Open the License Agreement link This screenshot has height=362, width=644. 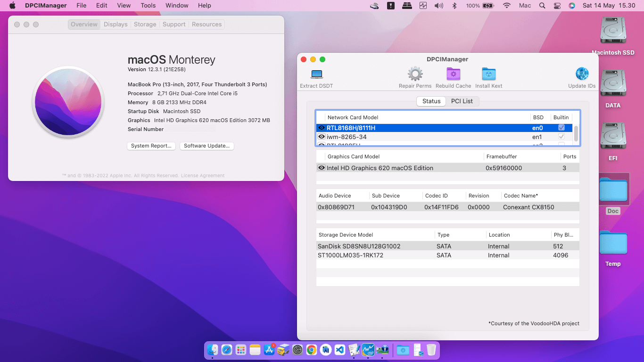(x=203, y=176)
